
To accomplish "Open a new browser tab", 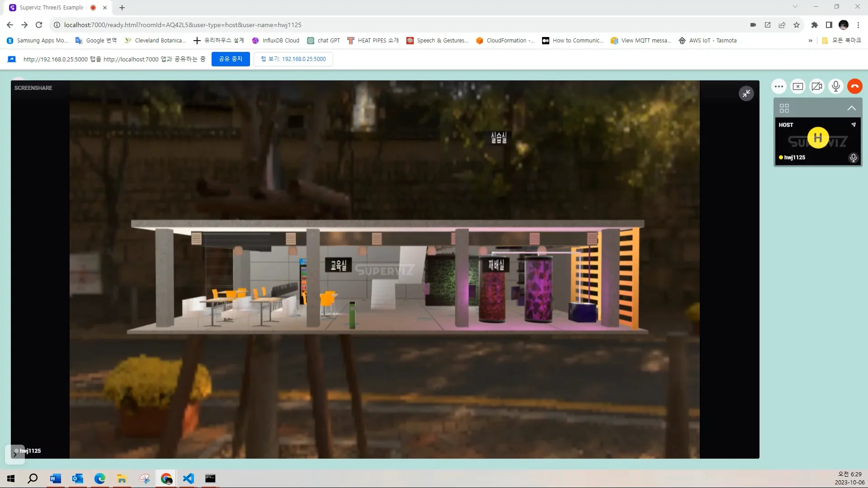I will pos(122,8).
